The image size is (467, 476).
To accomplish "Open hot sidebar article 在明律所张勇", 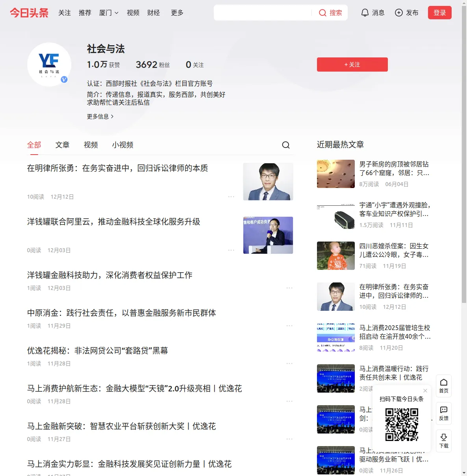I will pos(395,291).
